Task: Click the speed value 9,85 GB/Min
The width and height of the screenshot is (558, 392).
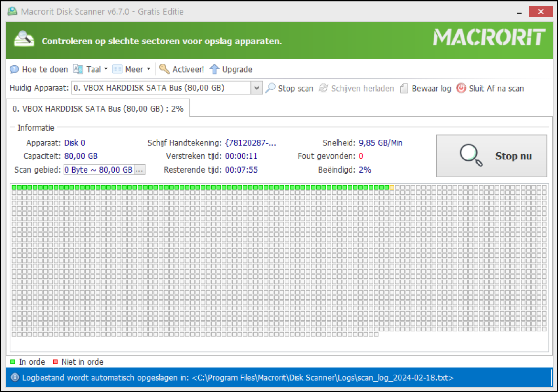Action: click(380, 143)
